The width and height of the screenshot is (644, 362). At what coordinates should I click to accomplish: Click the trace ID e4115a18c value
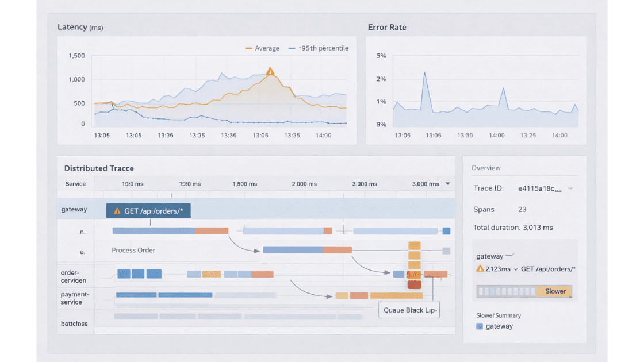(540, 188)
